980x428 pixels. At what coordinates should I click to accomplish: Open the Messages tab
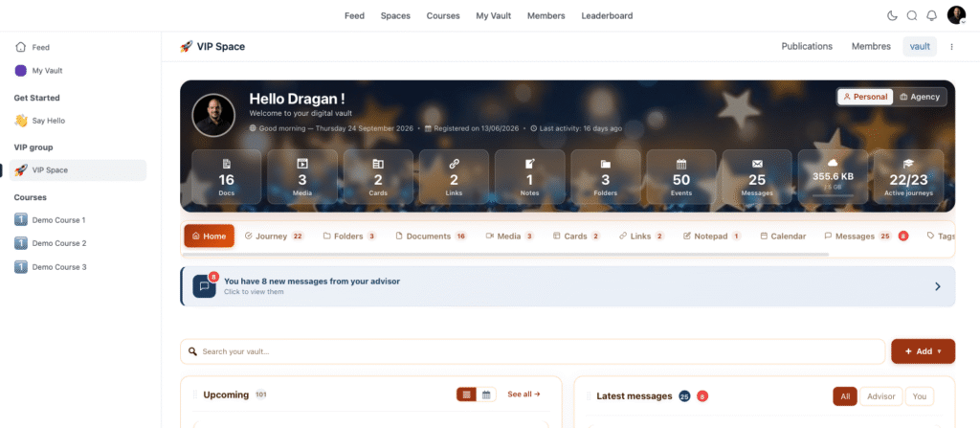point(866,236)
